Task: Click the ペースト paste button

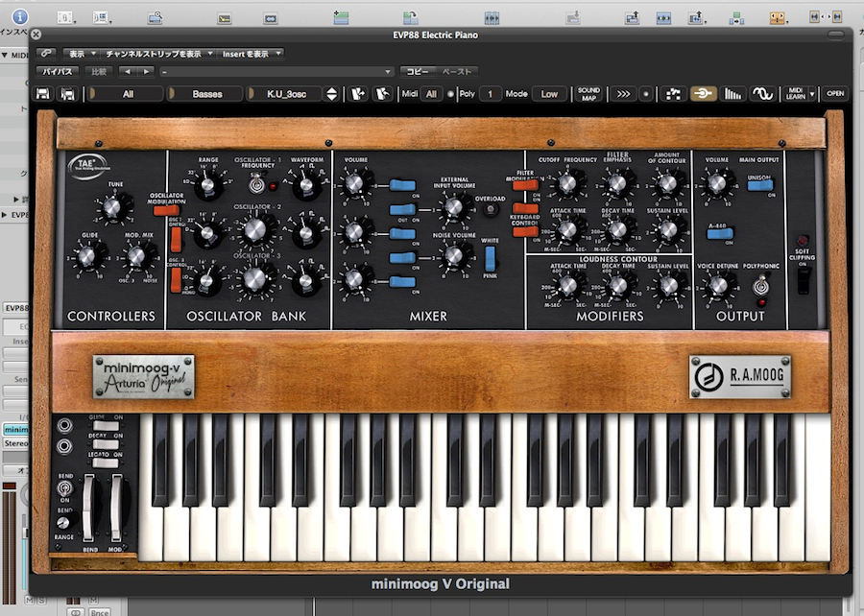Action: pyautogui.click(x=457, y=72)
